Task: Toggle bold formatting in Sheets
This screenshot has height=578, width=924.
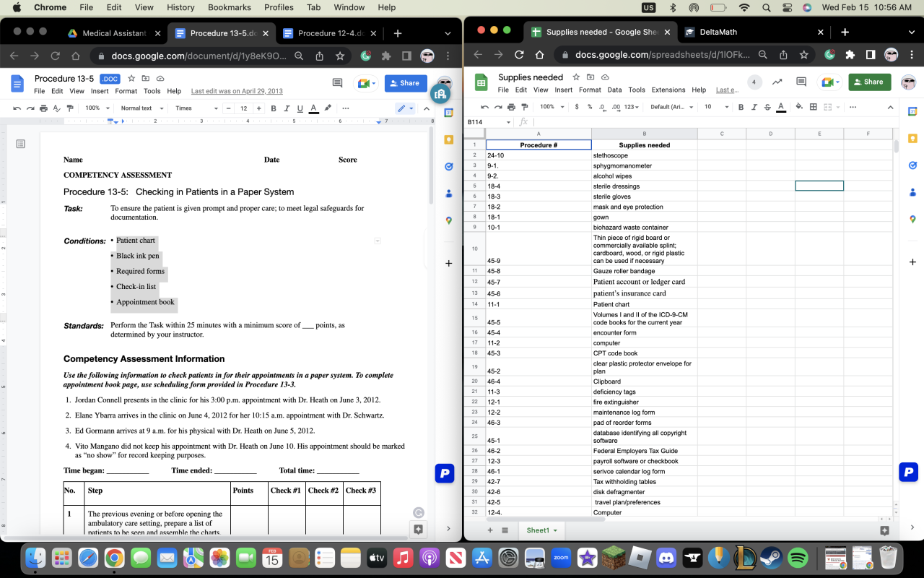Action: click(x=741, y=107)
